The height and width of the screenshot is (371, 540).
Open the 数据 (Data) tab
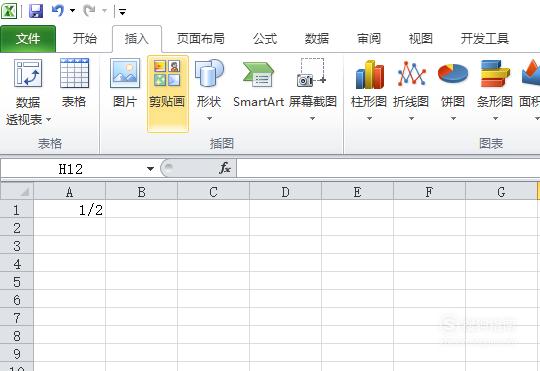point(316,39)
